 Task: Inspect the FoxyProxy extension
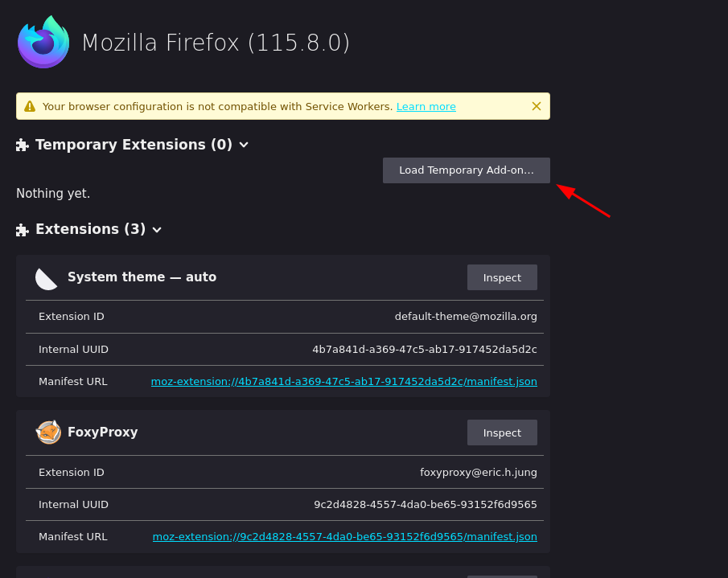[x=502, y=432]
